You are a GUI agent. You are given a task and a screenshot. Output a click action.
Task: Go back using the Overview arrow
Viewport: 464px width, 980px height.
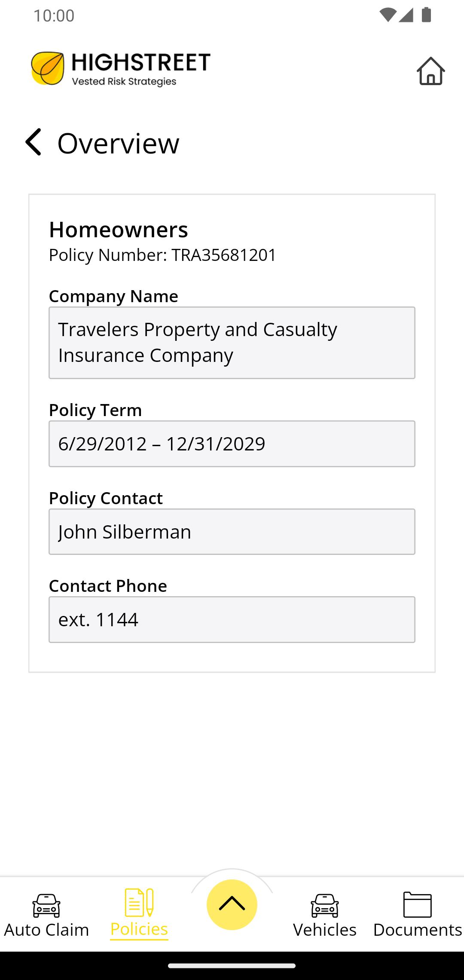tap(34, 142)
